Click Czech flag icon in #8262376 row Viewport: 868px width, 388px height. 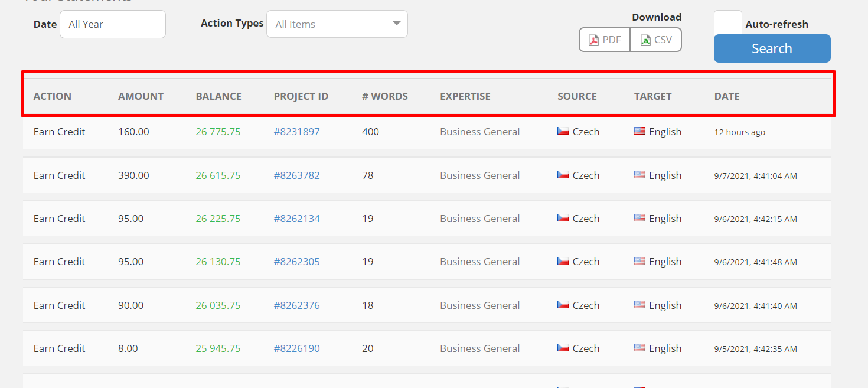tap(563, 305)
